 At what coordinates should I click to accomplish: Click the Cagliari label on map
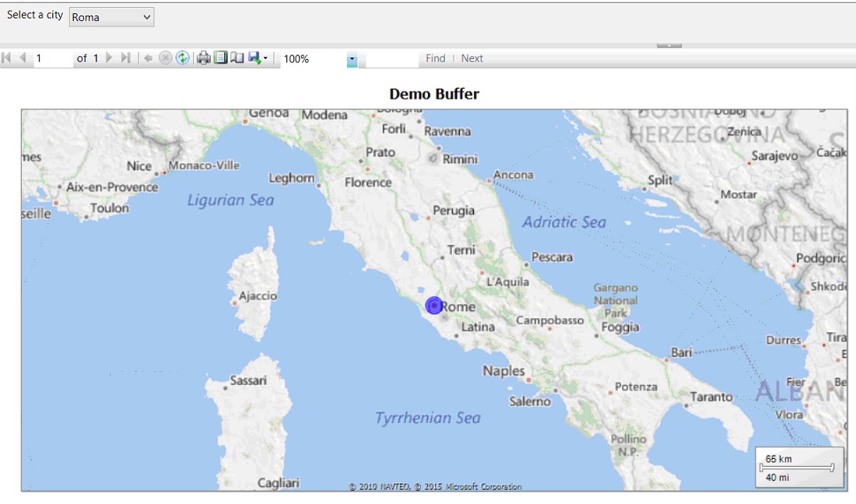pyautogui.click(x=279, y=483)
